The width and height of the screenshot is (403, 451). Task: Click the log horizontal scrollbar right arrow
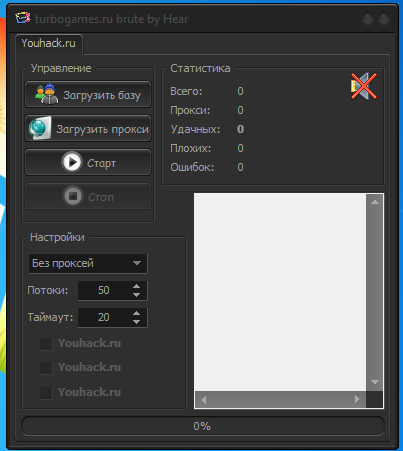357,399
